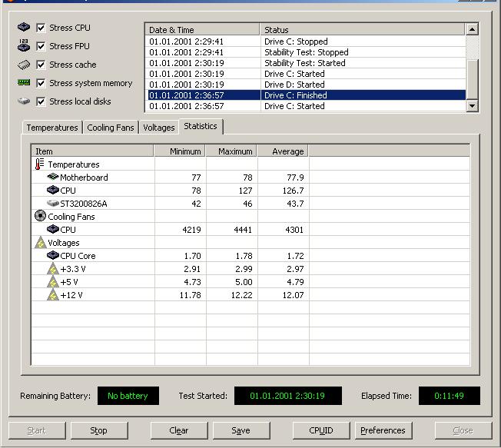Sort the table by Minimum column header

pyautogui.click(x=180, y=151)
